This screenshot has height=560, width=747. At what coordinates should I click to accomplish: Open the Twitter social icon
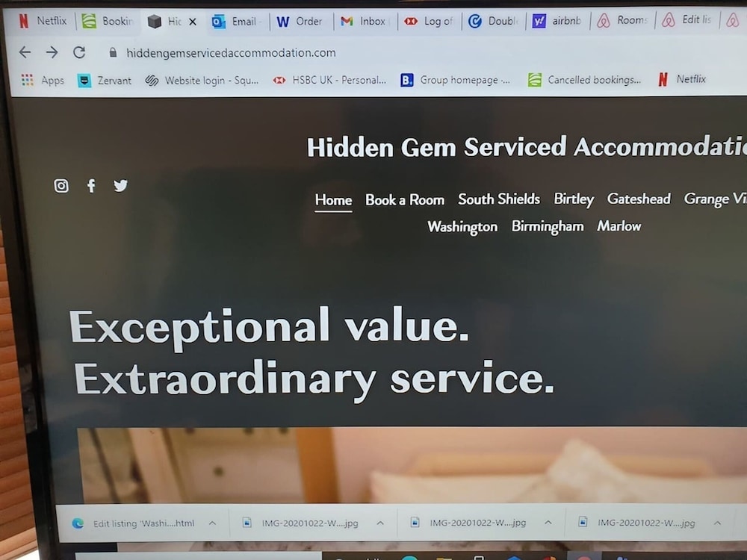120,185
